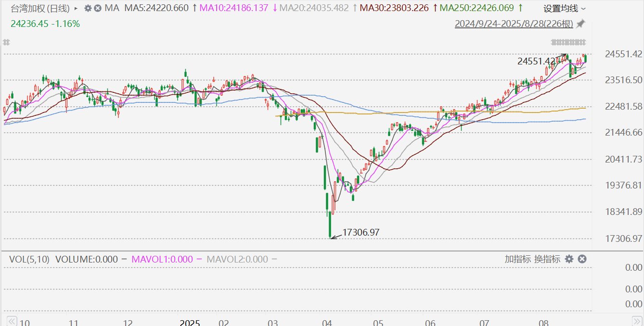Click the date range 2024/9/24-2025/8/28 link
The width and height of the screenshot is (644, 326).
(x=514, y=24)
